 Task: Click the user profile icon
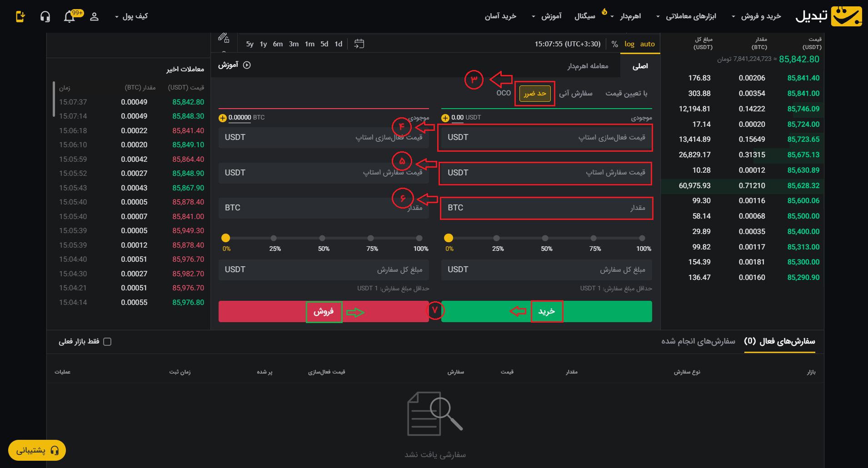pyautogui.click(x=94, y=17)
